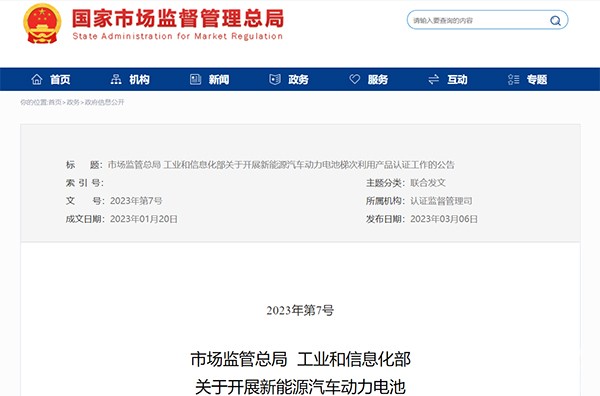Go to 首页 in the breadcrumb
Screen dimensions: 600x396
(x=55, y=102)
